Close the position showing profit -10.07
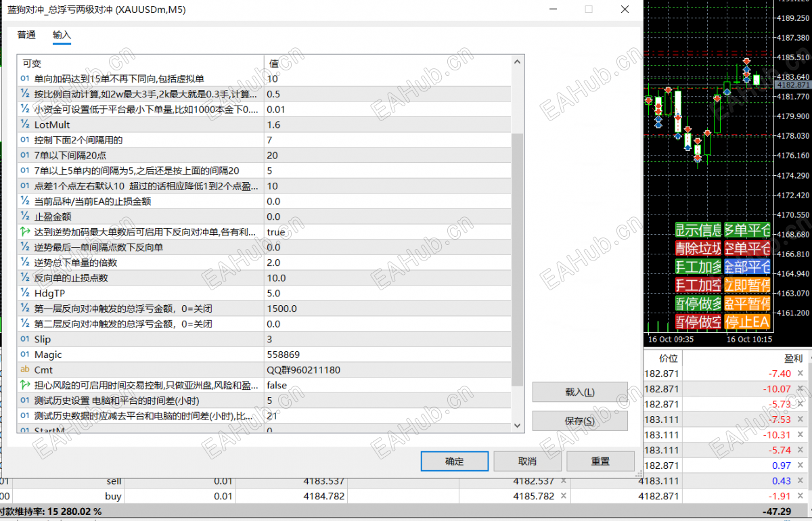The image size is (812, 521). [800, 389]
